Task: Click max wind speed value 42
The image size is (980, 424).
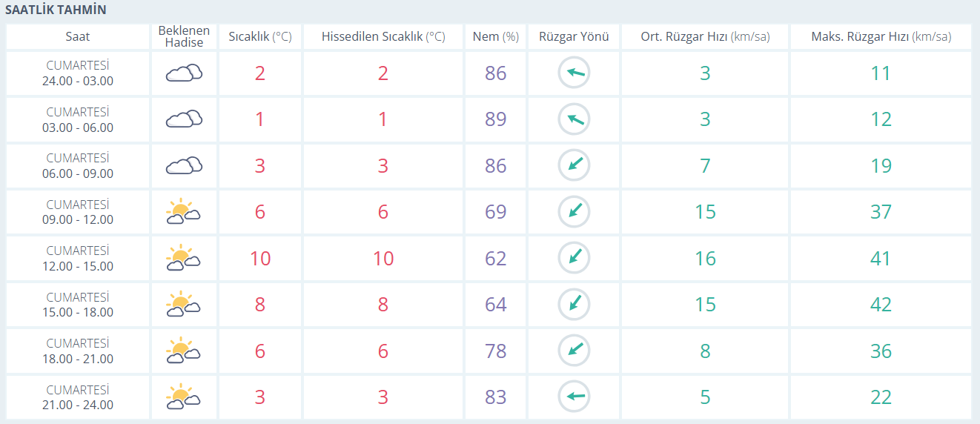Action: pyautogui.click(x=881, y=305)
